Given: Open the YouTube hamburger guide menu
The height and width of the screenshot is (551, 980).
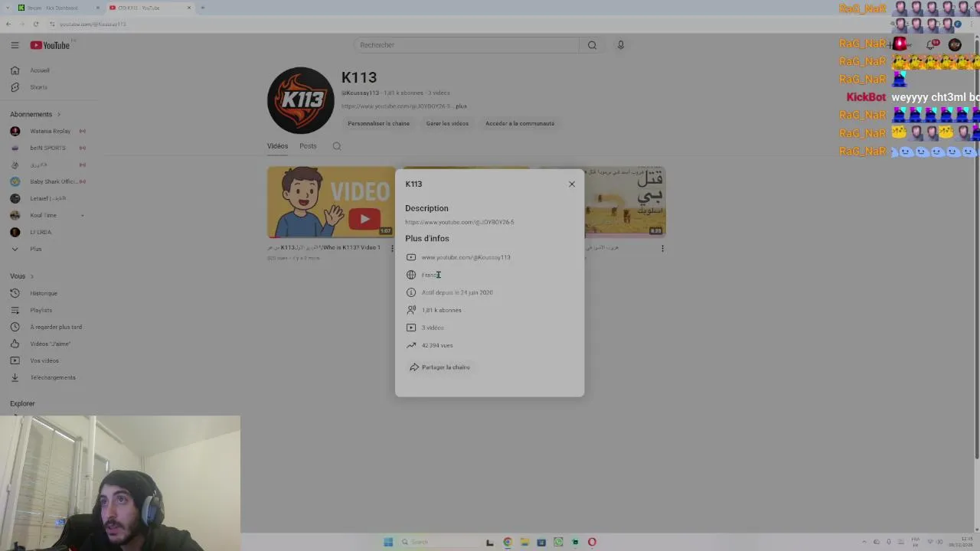Looking at the screenshot, I should point(15,45).
